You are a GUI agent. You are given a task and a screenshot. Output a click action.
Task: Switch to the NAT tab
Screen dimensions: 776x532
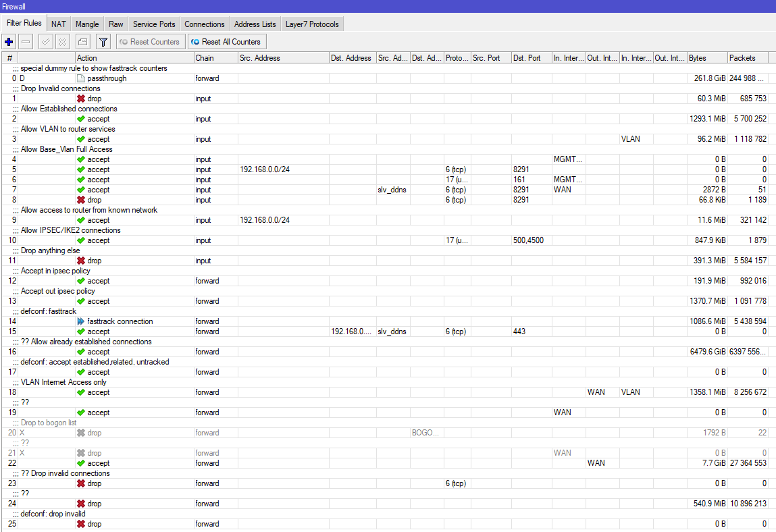58,24
